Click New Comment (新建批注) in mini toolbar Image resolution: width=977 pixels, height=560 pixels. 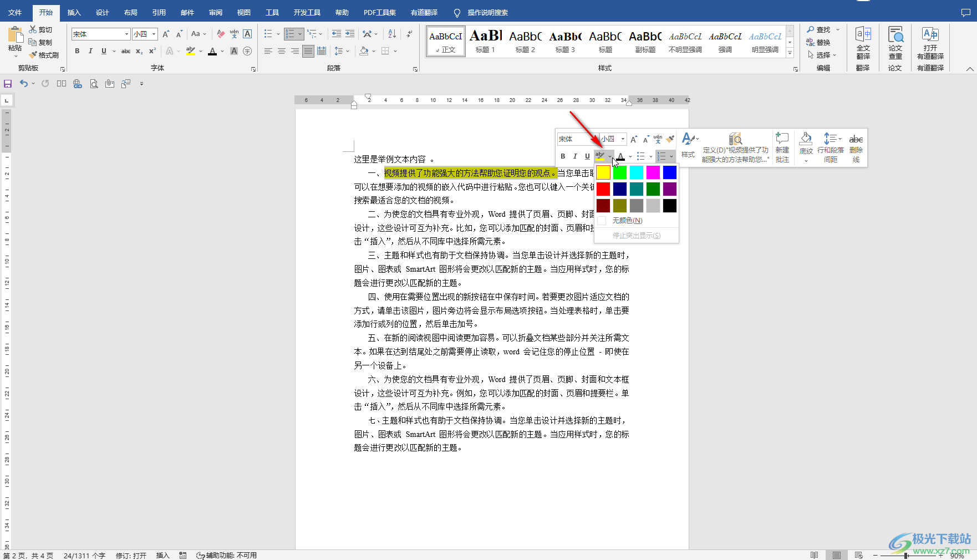pyautogui.click(x=782, y=147)
